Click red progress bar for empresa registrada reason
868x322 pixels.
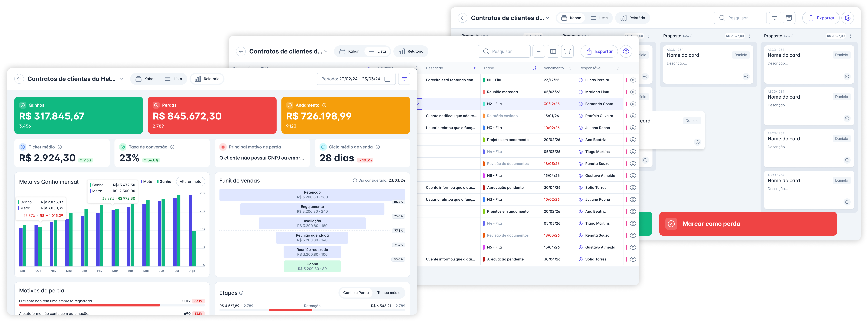tap(90, 305)
